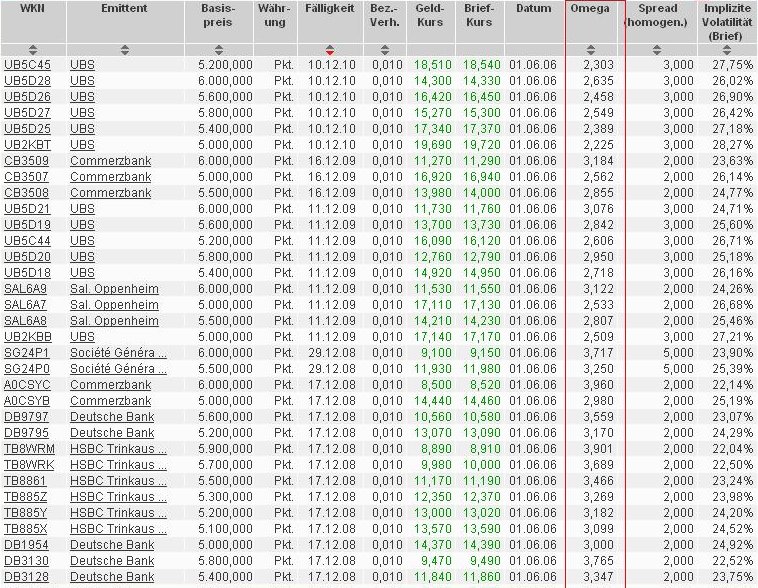
Task: Open WKN link A0CSYB
Action: tap(27, 400)
